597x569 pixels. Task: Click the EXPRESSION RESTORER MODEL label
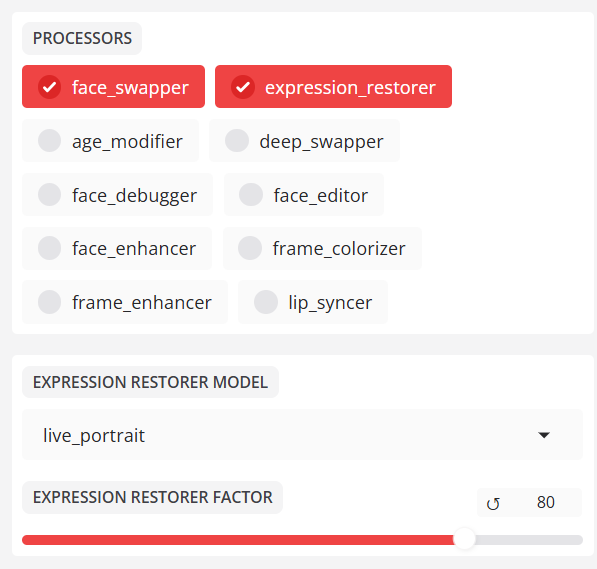click(150, 382)
